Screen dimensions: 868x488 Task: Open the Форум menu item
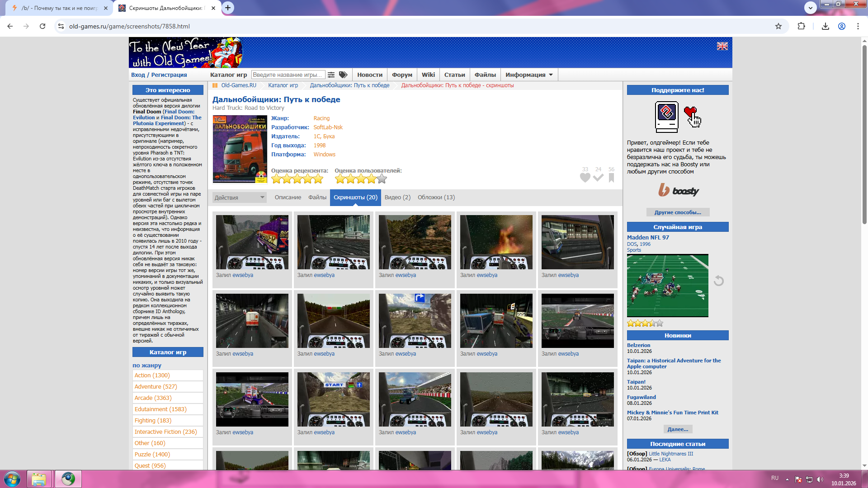402,75
